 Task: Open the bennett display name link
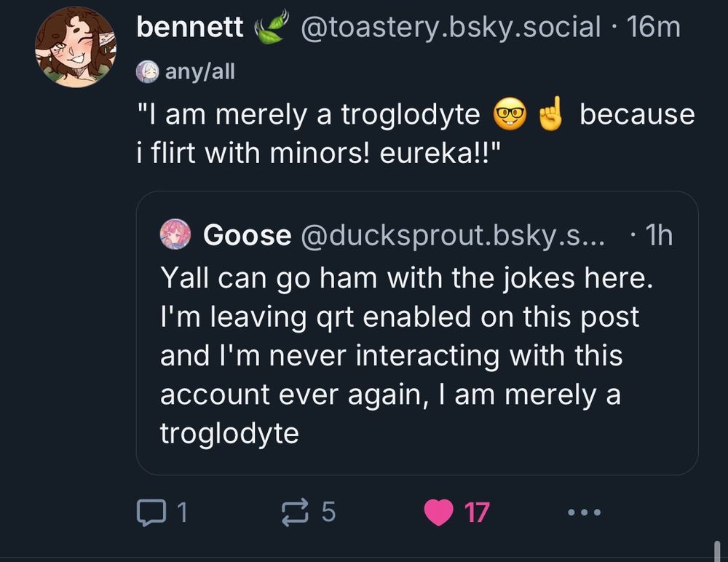[190, 28]
